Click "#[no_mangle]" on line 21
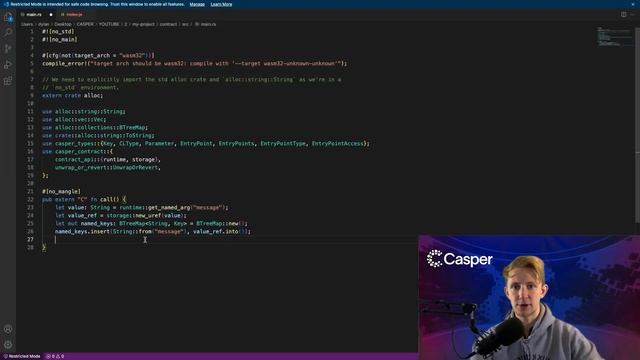Image resolution: width=640 pixels, height=360 pixels. pos(61,191)
